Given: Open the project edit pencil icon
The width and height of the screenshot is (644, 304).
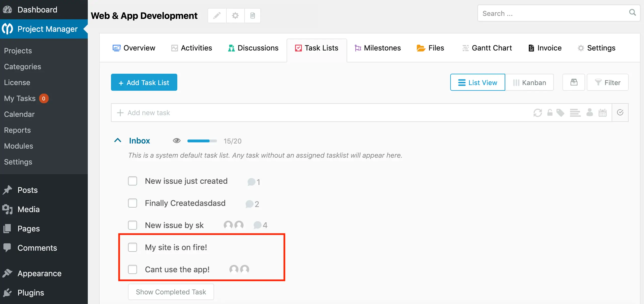Looking at the screenshot, I should pyautogui.click(x=217, y=15).
